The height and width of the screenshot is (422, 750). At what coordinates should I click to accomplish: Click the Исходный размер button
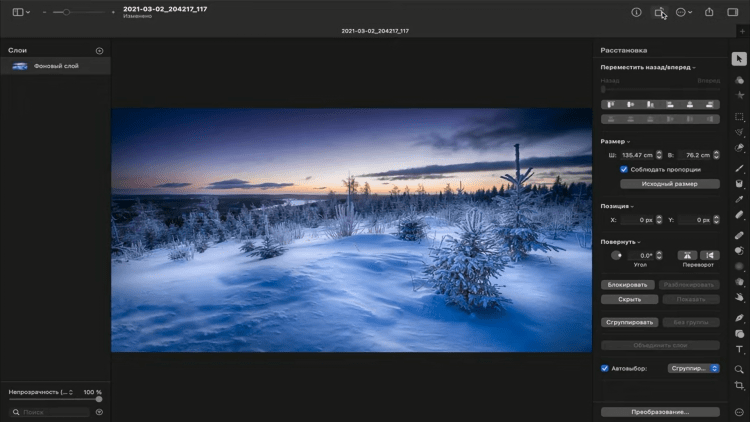point(669,184)
